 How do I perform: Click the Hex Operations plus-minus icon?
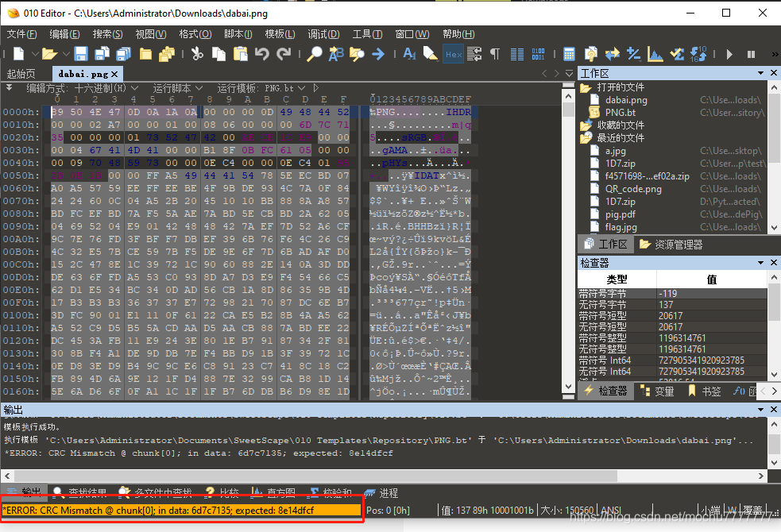tap(633, 54)
